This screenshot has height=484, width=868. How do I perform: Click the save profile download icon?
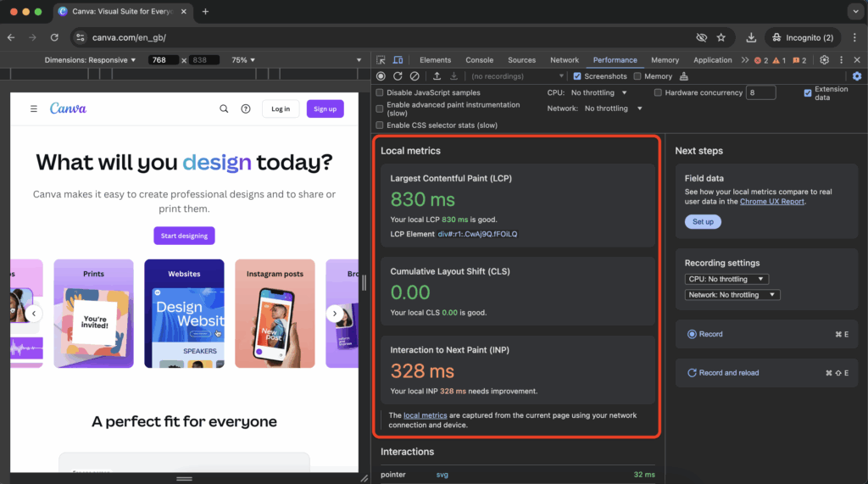pyautogui.click(x=453, y=76)
